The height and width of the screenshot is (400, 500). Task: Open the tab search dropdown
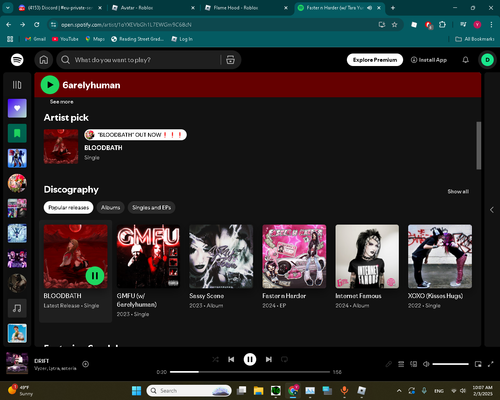tap(7, 8)
